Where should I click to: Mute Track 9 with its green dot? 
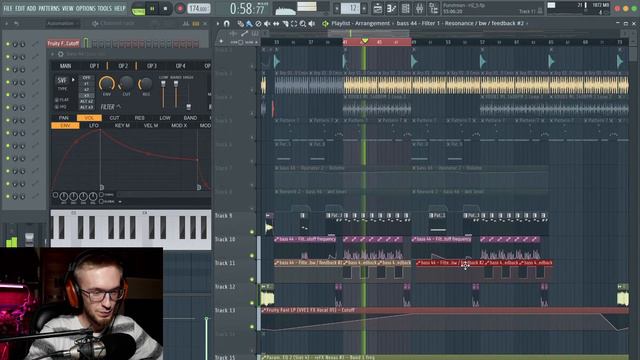pyautogui.click(x=252, y=232)
